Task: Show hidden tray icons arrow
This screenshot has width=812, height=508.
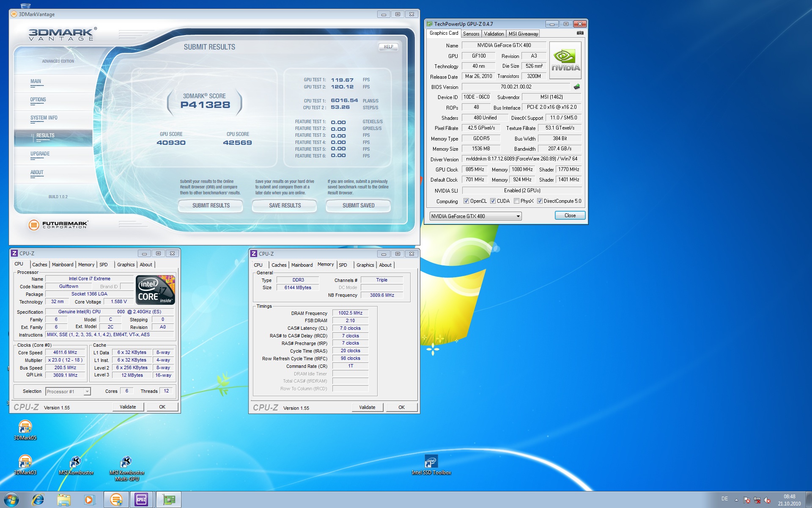Action: point(736,500)
